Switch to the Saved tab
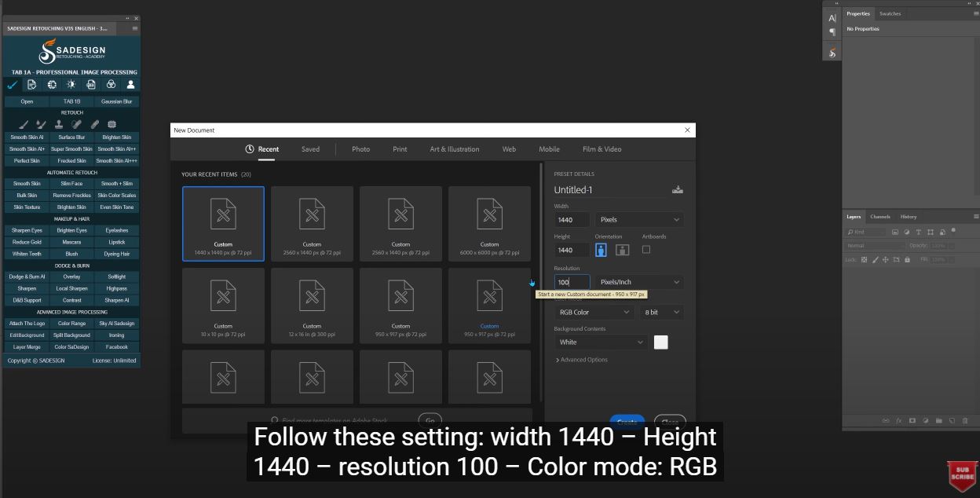Image resolution: width=980 pixels, height=498 pixels. point(310,149)
